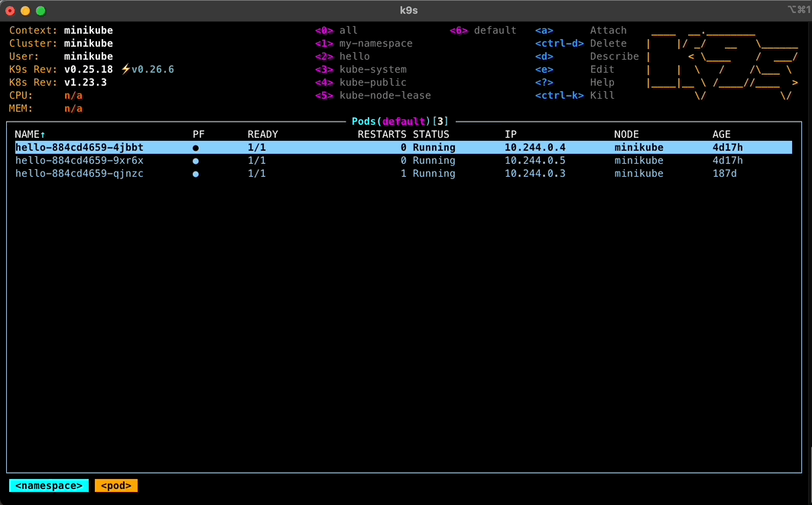Close the k9s terminal window
This screenshot has width=812, height=505.
10,11
